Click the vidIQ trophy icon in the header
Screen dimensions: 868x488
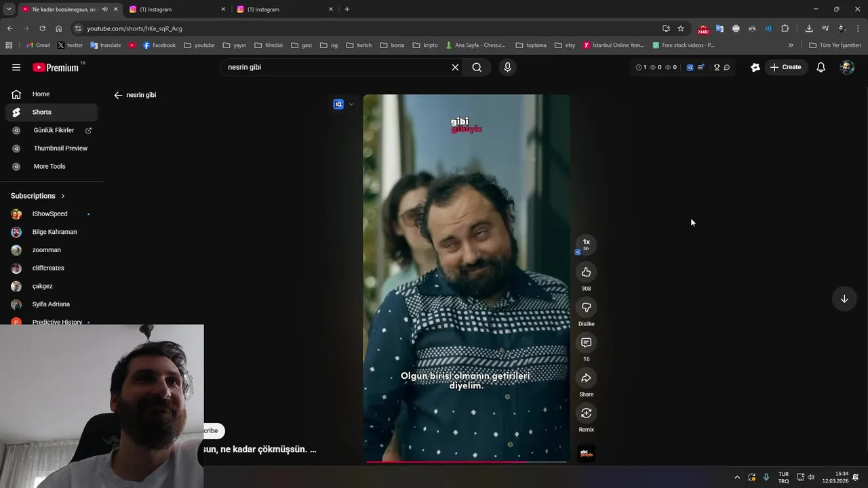(x=717, y=67)
